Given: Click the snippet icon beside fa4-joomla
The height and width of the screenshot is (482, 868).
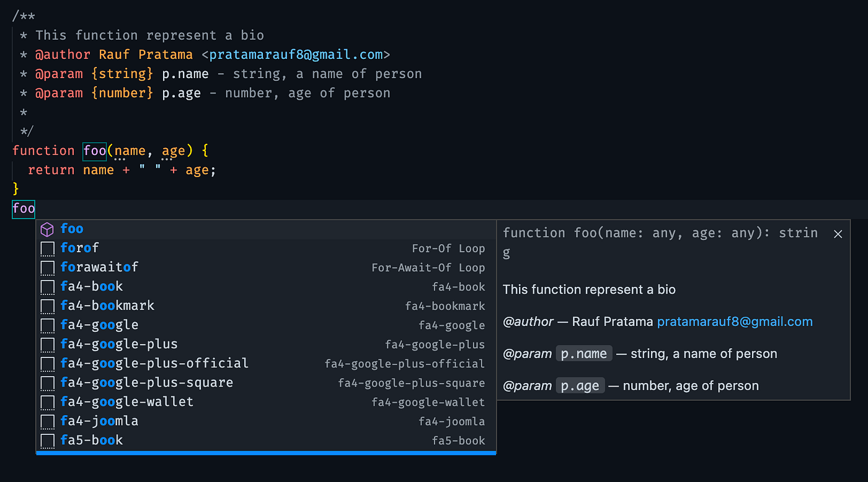Looking at the screenshot, I should tap(47, 421).
